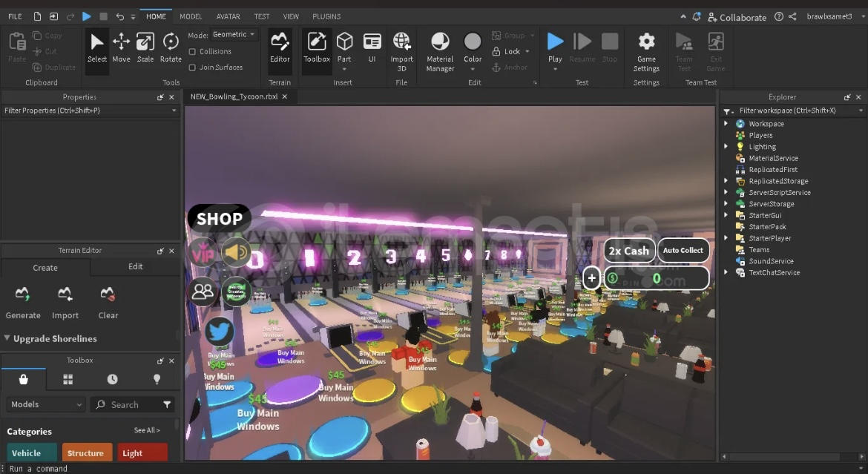Screen dimensions: 868x474
Task: Open the FILE menu
Action: [x=15, y=16]
